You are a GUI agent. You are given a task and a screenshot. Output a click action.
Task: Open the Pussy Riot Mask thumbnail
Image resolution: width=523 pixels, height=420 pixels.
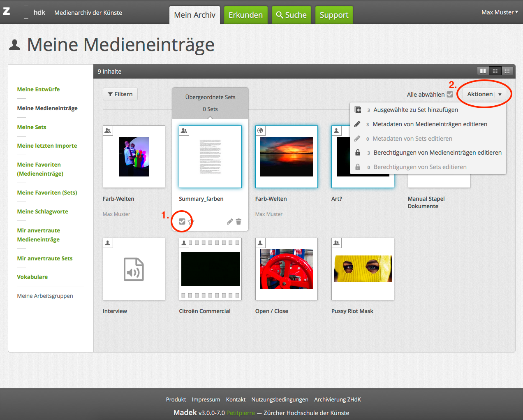point(363,269)
